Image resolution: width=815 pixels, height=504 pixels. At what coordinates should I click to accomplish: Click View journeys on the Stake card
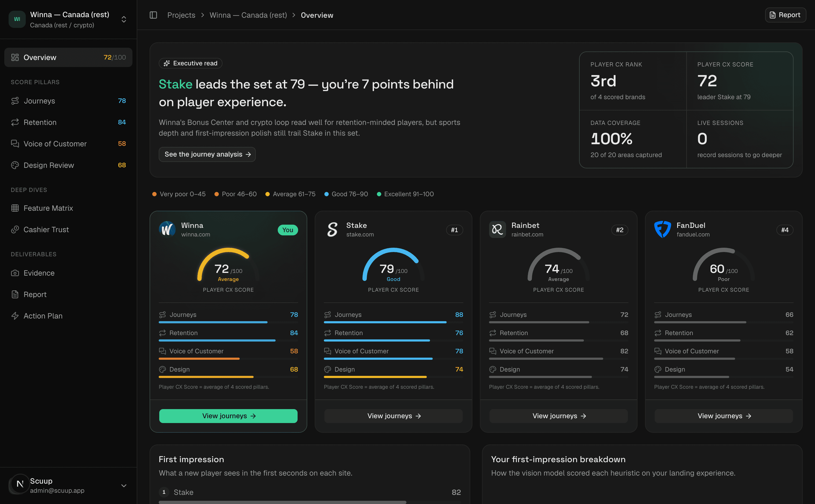point(393,416)
